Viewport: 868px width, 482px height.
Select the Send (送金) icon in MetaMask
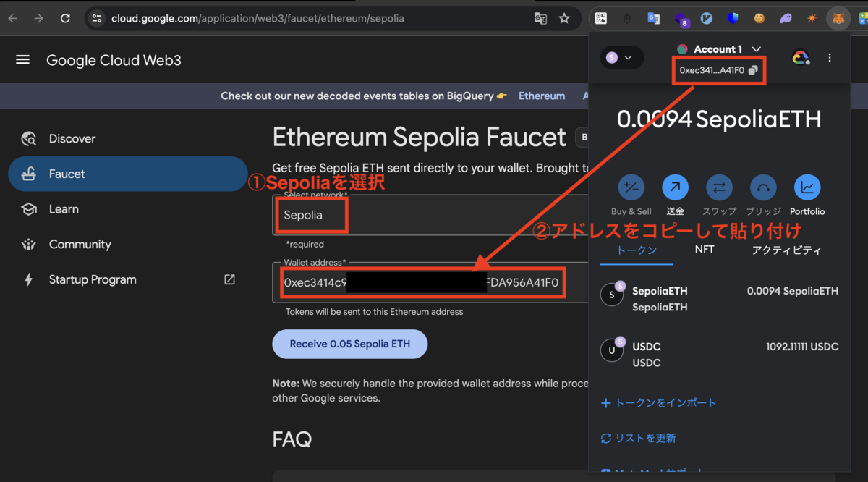[x=675, y=187]
